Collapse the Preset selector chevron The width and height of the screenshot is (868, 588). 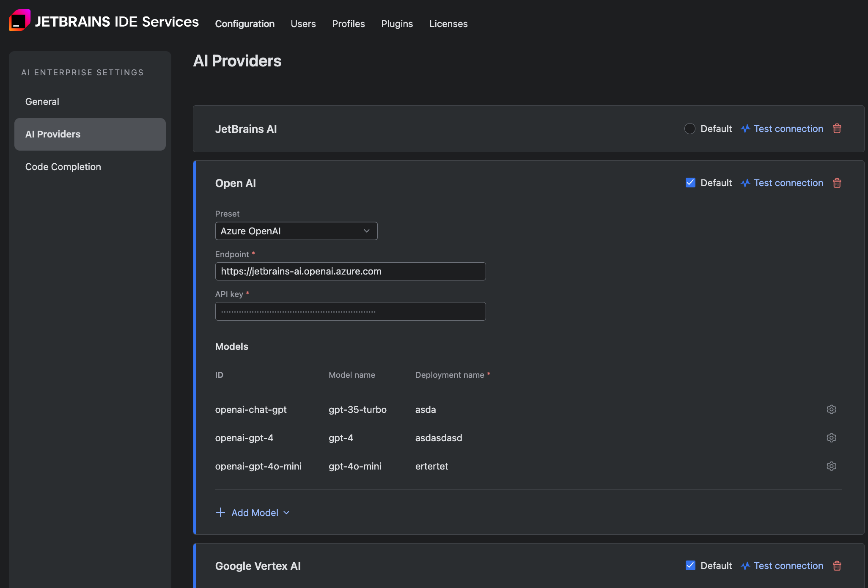coord(365,231)
